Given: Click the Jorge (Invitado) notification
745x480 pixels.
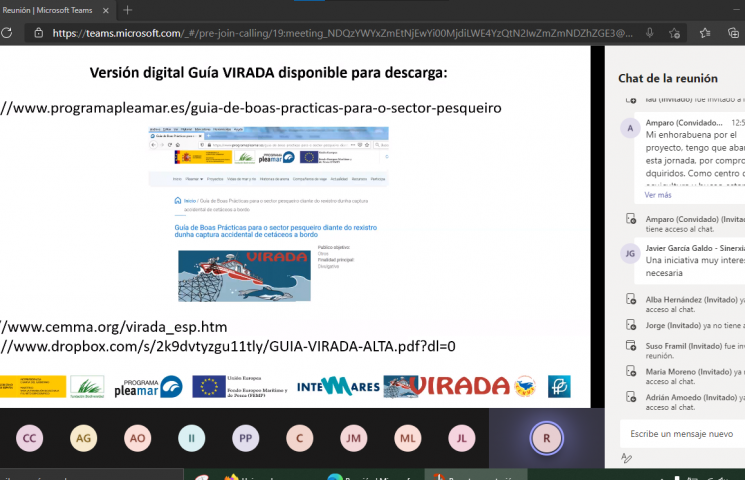Looking at the screenshot, I should (684, 326).
